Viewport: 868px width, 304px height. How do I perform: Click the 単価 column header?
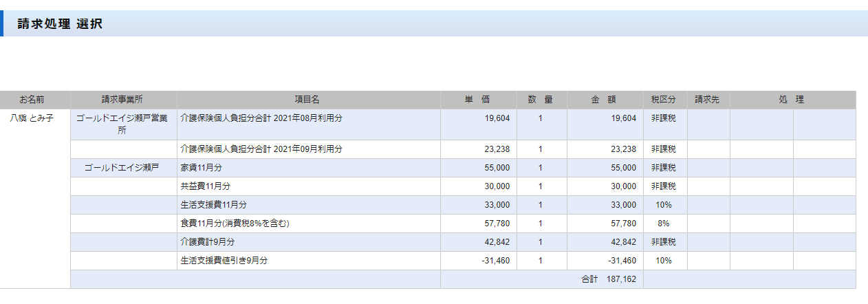(x=477, y=100)
